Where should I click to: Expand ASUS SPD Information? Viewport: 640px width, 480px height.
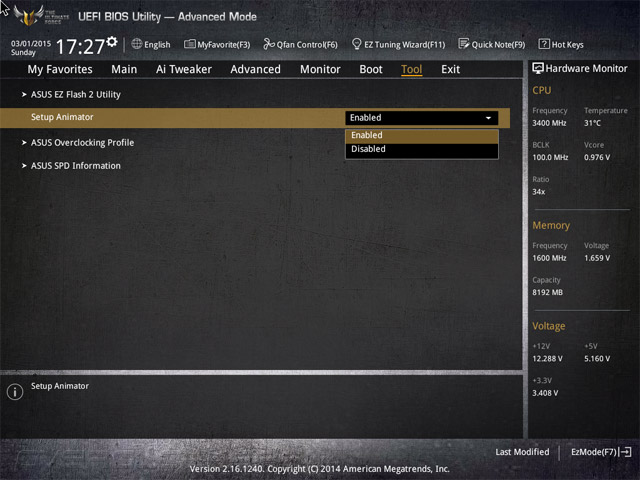[x=76, y=166]
